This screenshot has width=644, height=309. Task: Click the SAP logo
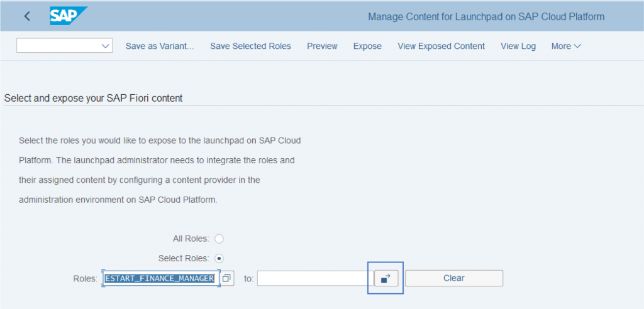click(69, 16)
